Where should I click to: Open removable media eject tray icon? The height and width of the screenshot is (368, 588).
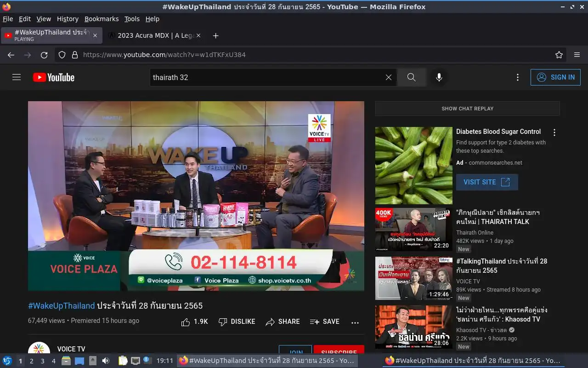[x=93, y=361]
